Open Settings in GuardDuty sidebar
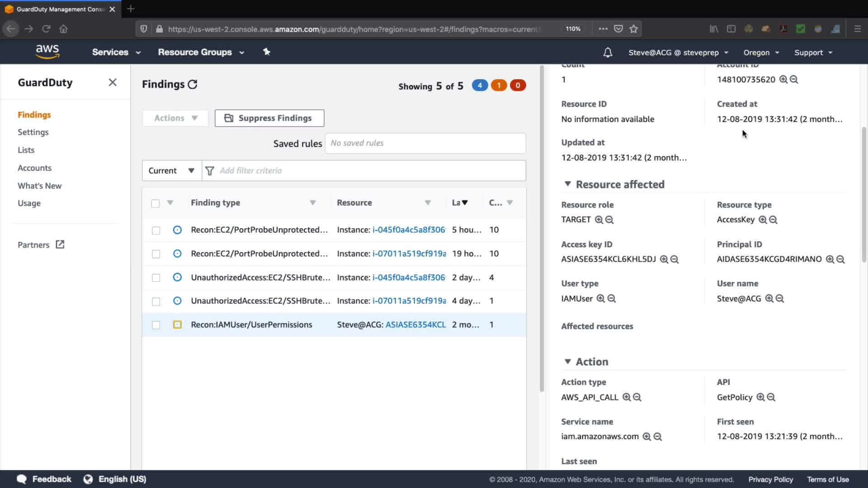The image size is (868, 488). [33, 132]
